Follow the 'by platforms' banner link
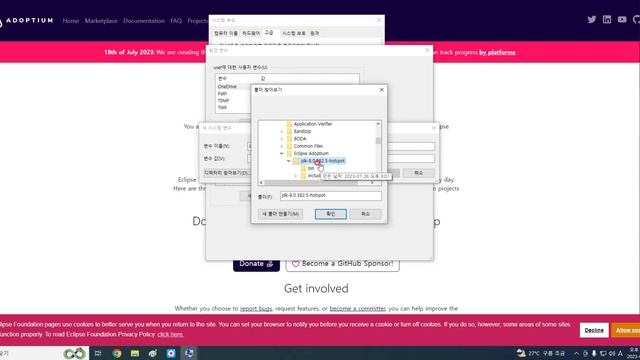The width and height of the screenshot is (640, 360). tap(497, 52)
